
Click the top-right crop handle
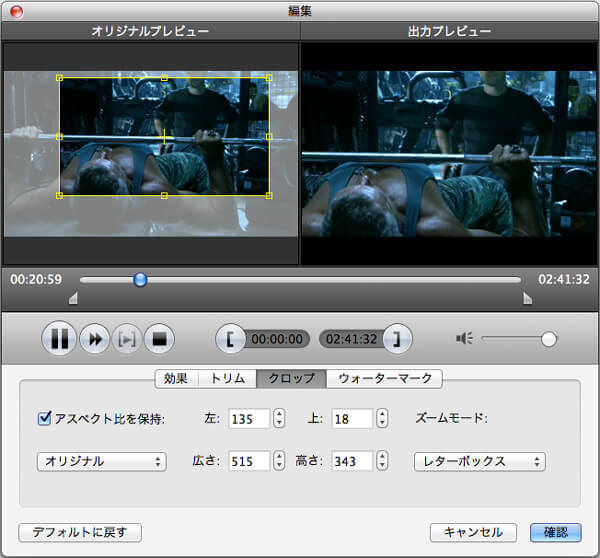[269, 78]
